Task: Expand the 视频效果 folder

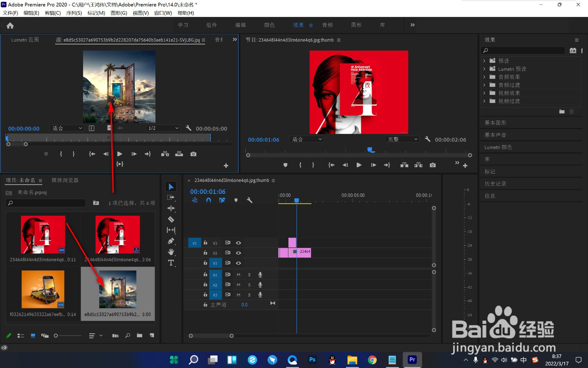Action: pyautogui.click(x=484, y=93)
